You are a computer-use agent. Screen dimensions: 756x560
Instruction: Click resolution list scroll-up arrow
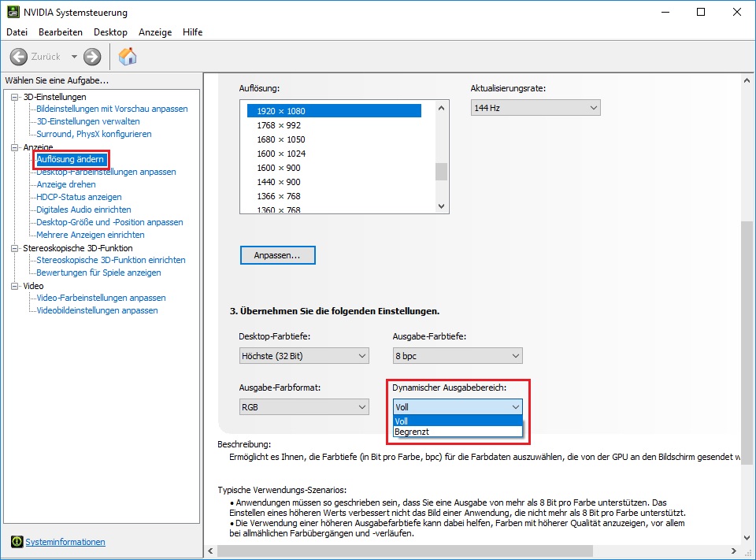[x=441, y=108]
